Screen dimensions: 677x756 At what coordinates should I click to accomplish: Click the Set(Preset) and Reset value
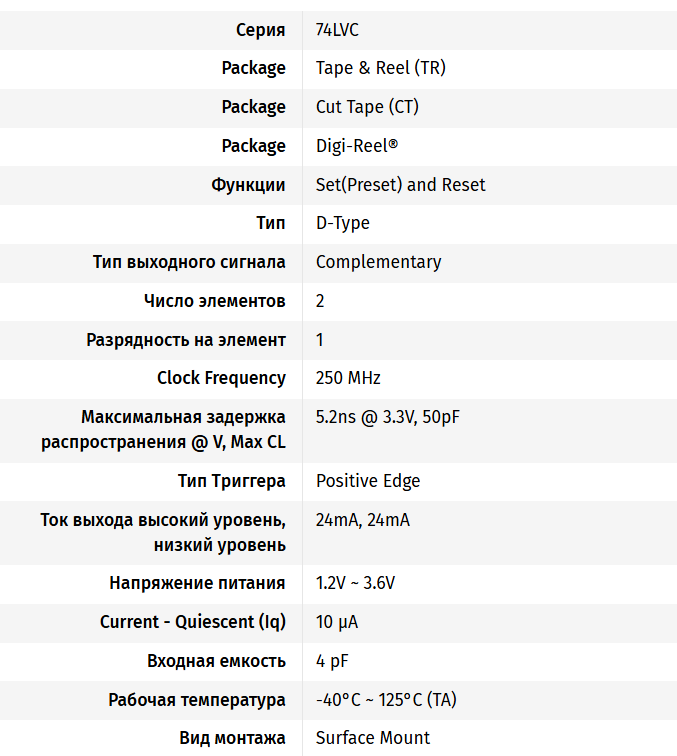click(400, 185)
